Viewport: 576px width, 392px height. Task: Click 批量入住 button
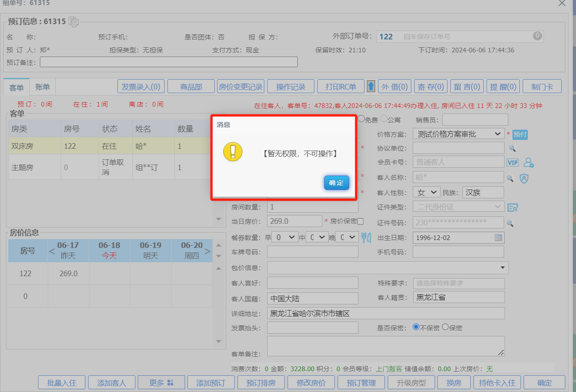(x=62, y=383)
